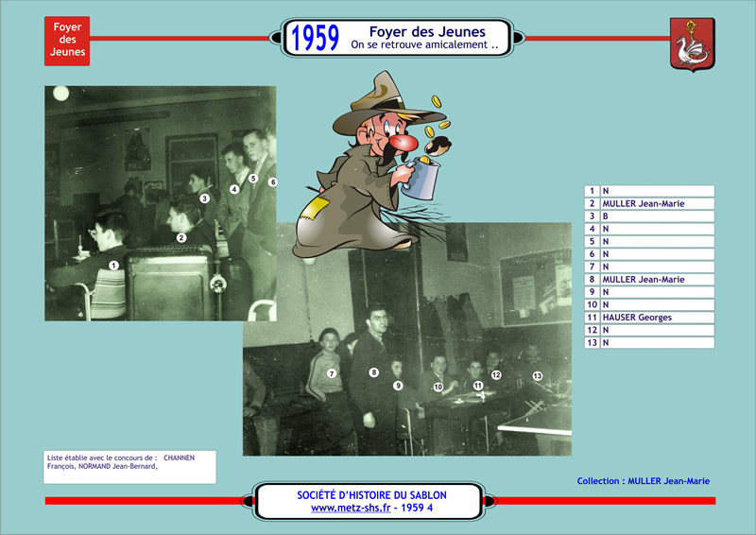Select list row 9 with entry 'N'

[649, 292]
